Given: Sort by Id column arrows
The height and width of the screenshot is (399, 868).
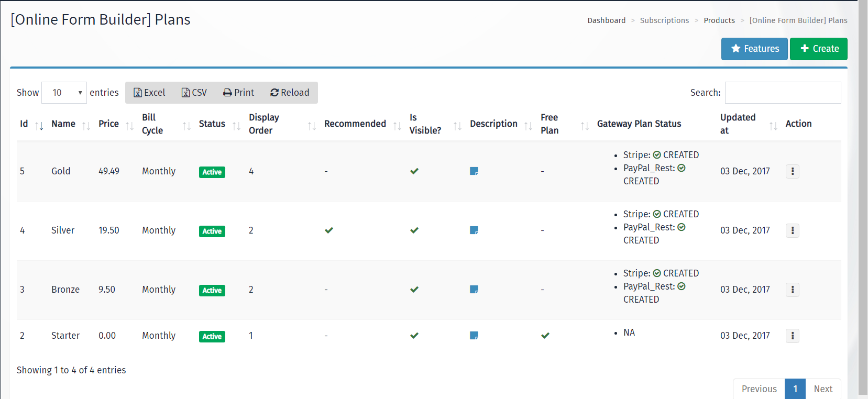Looking at the screenshot, I should pos(39,126).
